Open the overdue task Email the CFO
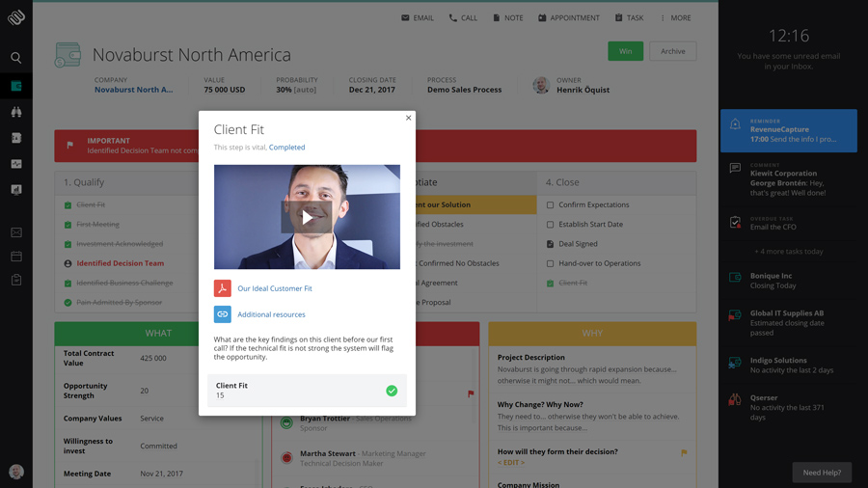The width and height of the screenshot is (868, 488). (788, 223)
